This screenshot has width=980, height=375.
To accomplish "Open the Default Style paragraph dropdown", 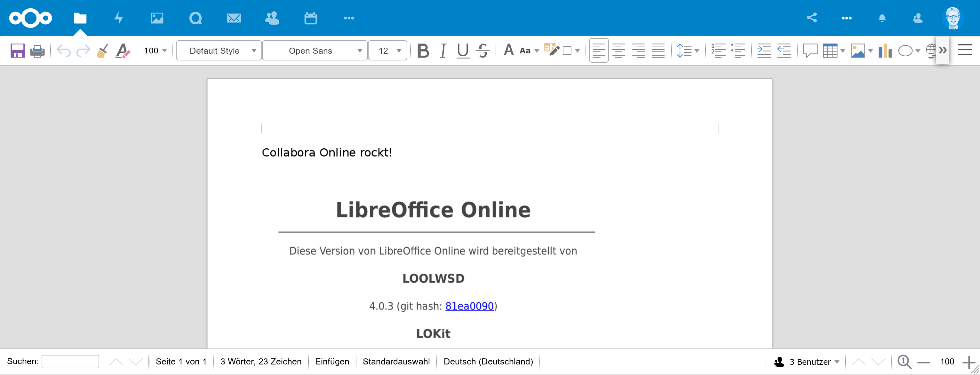I will pos(219,50).
